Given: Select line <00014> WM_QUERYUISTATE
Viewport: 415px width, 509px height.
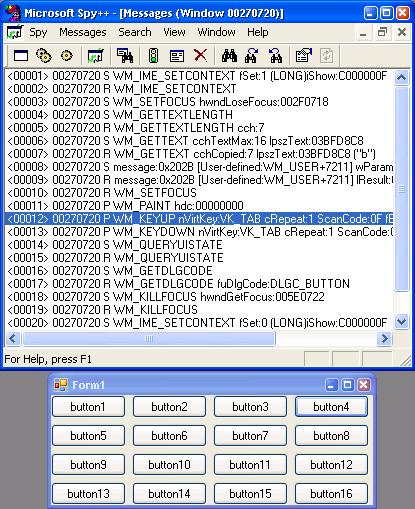Looking at the screenshot, I should click(199, 245).
